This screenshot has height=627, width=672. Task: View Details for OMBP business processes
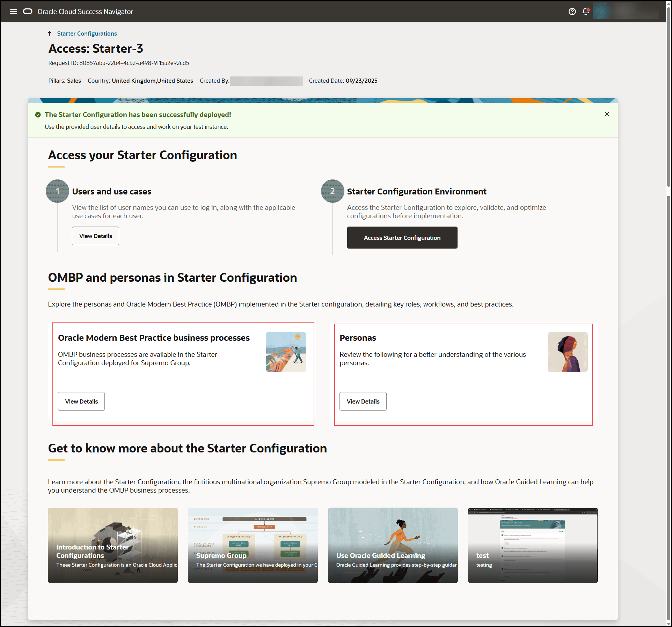[x=81, y=401]
